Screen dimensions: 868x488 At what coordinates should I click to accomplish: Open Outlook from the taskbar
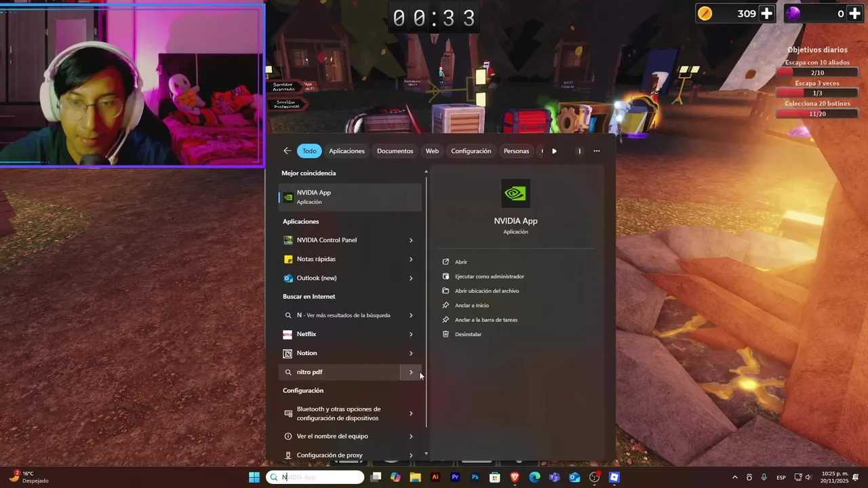[x=574, y=477]
